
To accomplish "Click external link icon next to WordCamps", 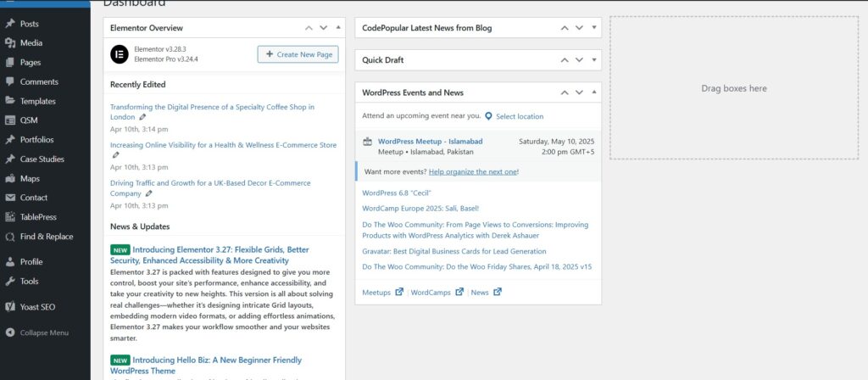I will 459,292.
